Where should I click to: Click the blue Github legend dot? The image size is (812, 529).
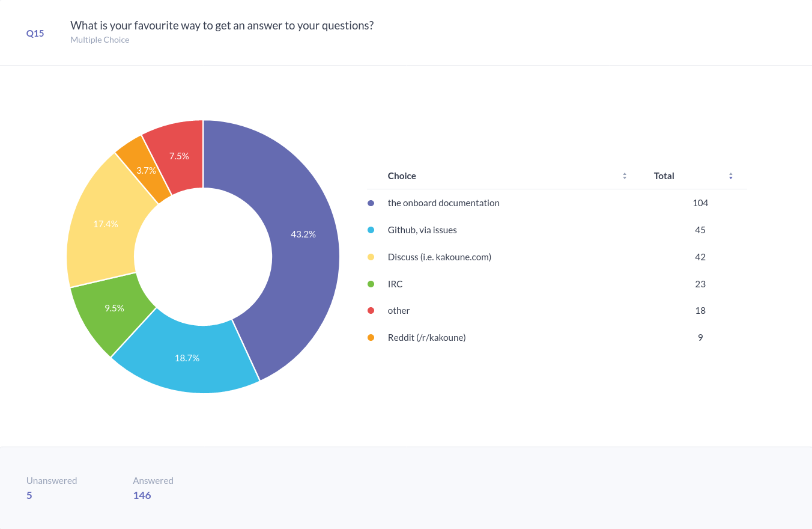coord(371,230)
